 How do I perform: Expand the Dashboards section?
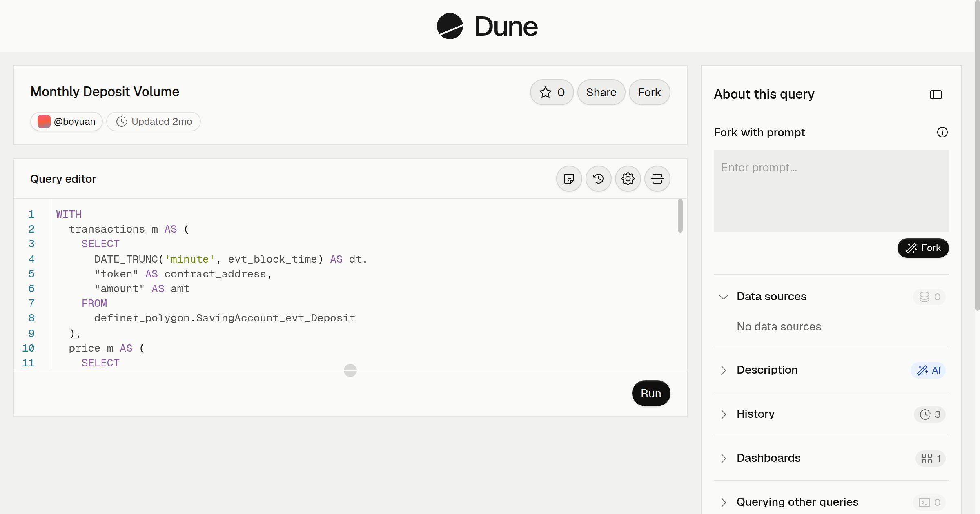pos(723,458)
